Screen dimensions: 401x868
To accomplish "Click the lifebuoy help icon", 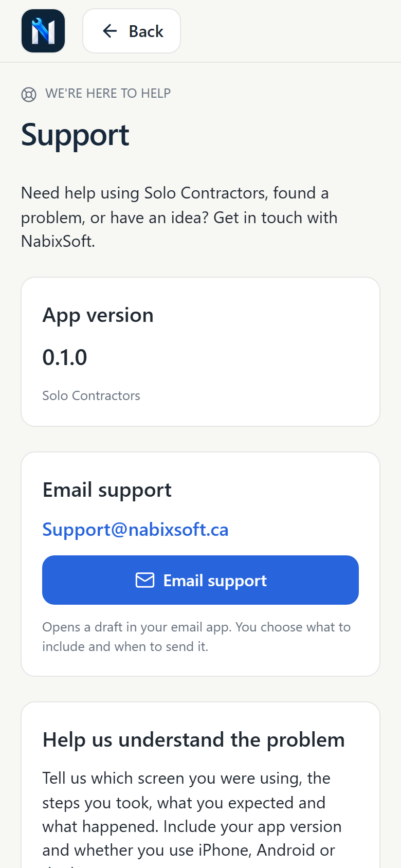I will tap(29, 95).
